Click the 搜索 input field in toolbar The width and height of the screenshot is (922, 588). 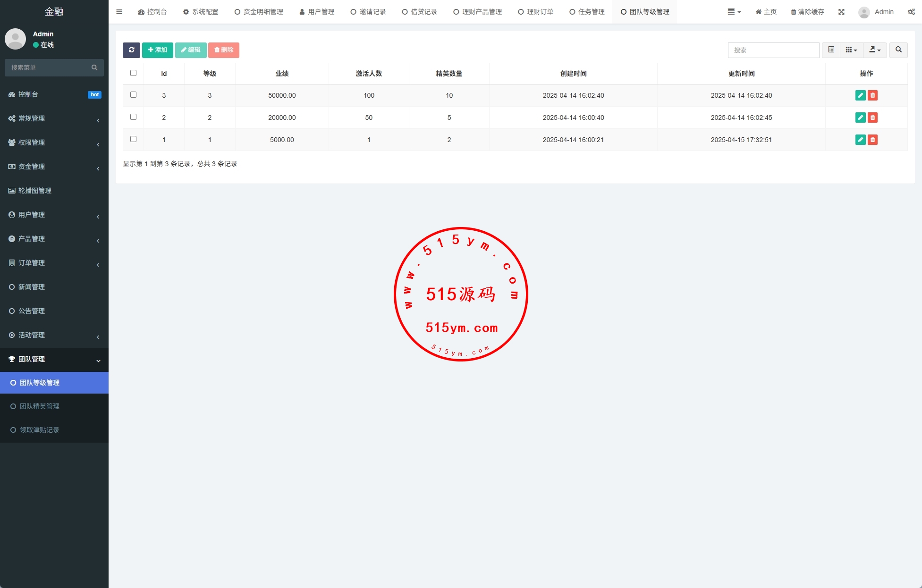(773, 50)
